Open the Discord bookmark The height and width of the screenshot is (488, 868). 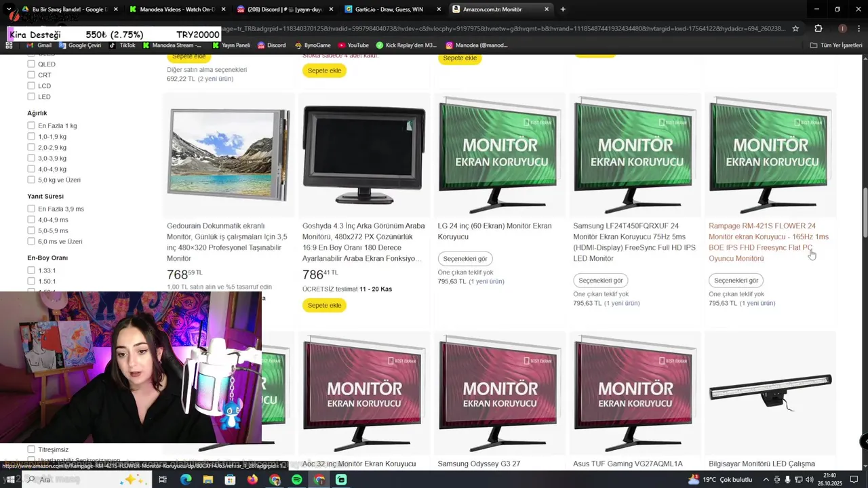[x=271, y=45]
